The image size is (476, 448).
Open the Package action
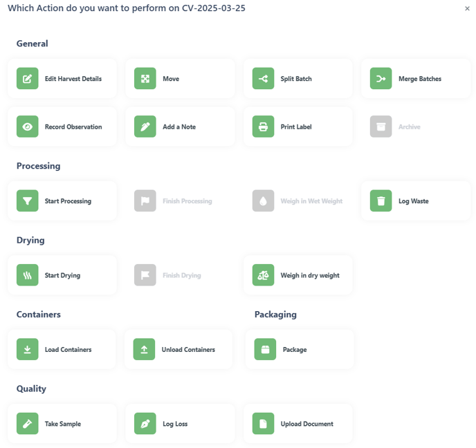[x=300, y=349]
